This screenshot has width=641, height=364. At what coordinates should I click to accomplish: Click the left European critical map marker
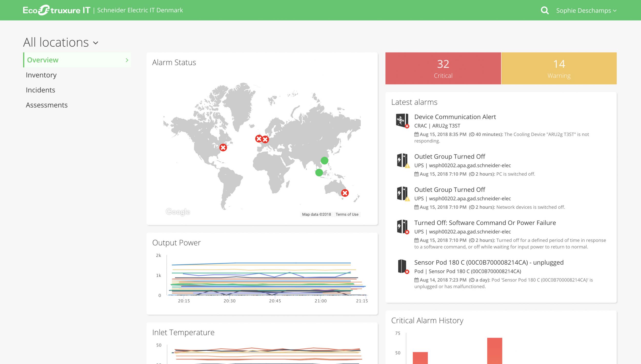[x=259, y=139]
